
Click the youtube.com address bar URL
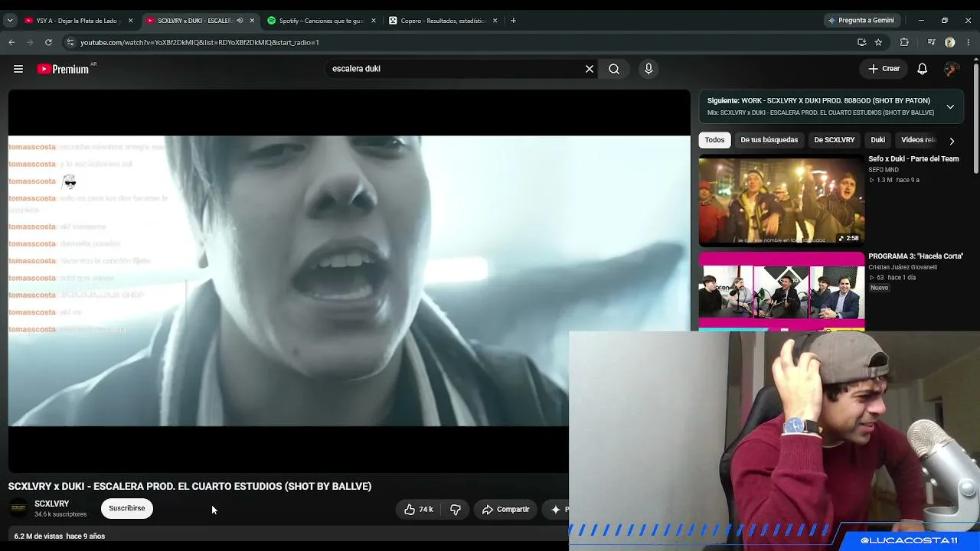(x=200, y=43)
